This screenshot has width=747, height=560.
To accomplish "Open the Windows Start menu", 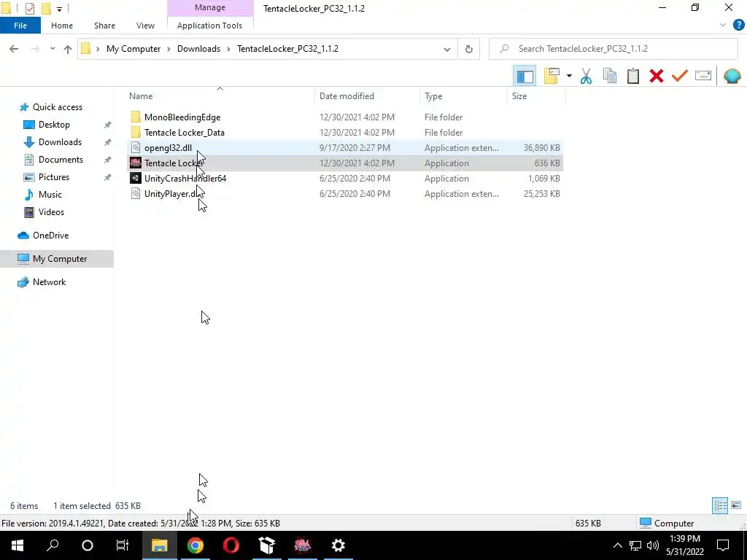I will coord(18,545).
